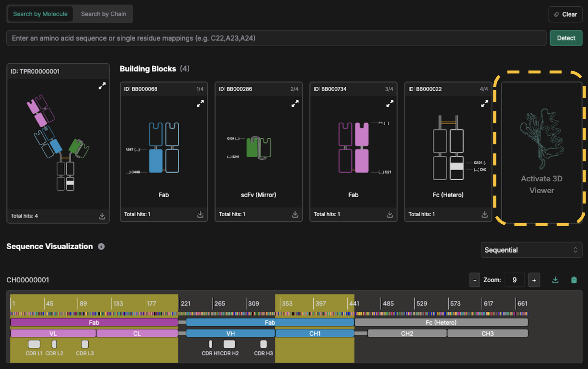Viewport: 588px width, 369px height.
Task: Click the amino acid sequence input field
Action: [276, 38]
